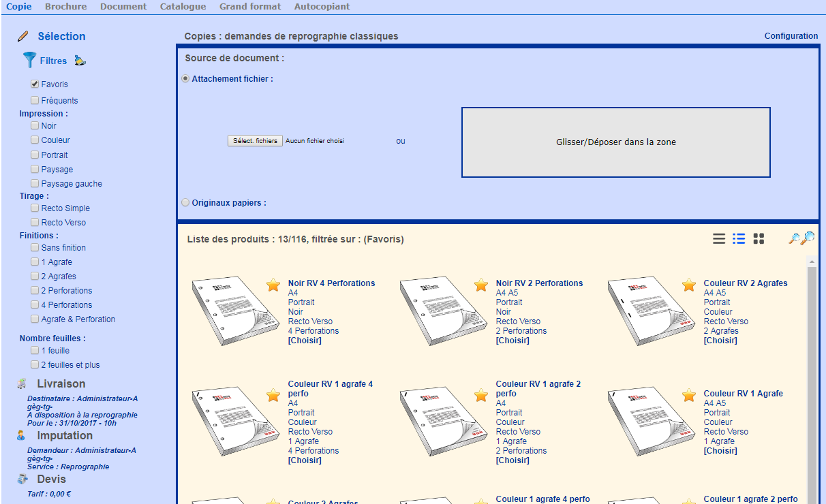Click Choisir under Couleur RV 2 Agrafes
Image resolution: width=826 pixels, height=504 pixels.
click(x=720, y=341)
